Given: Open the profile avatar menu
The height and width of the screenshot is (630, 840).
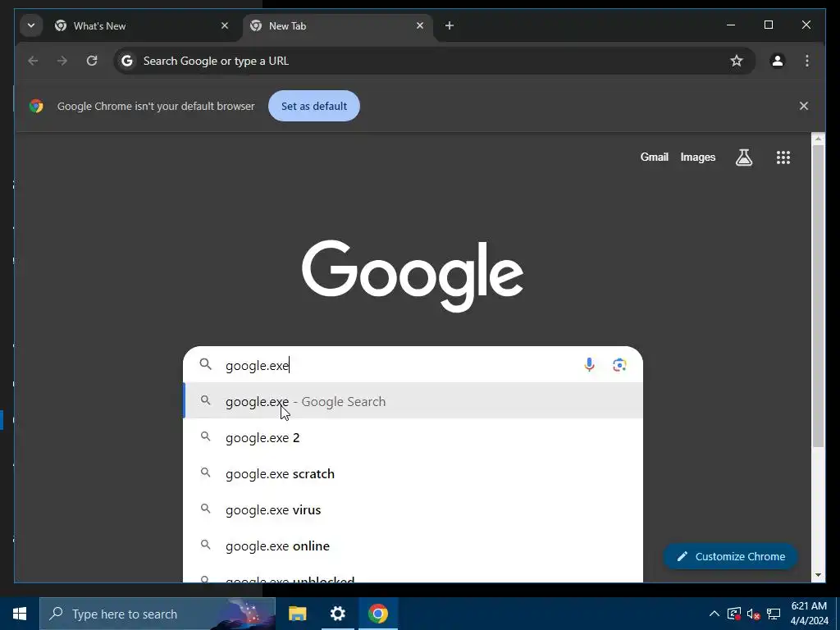Looking at the screenshot, I should point(778,61).
